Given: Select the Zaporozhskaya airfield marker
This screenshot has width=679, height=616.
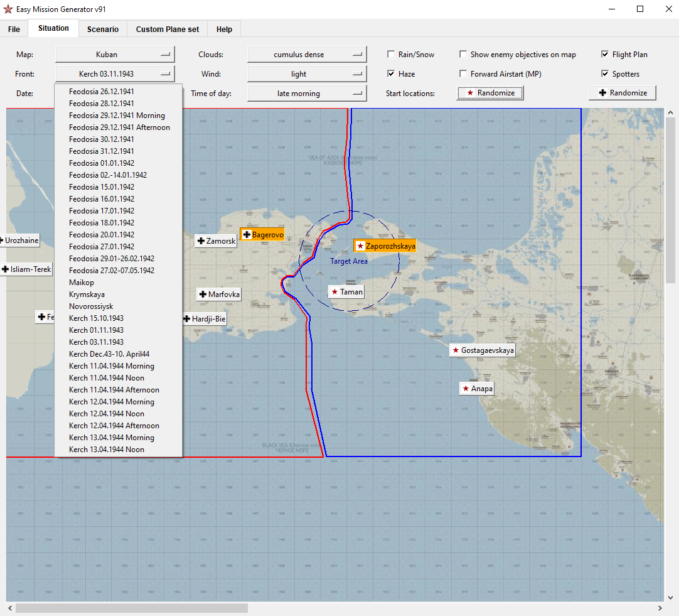Looking at the screenshot, I should click(385, 246).
